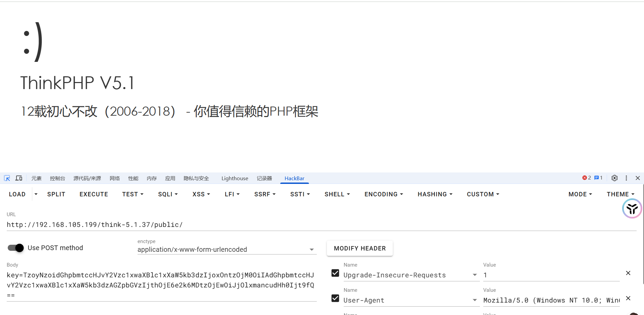
Task: Switch to the 控制台 tab
Action: [58, 178]
